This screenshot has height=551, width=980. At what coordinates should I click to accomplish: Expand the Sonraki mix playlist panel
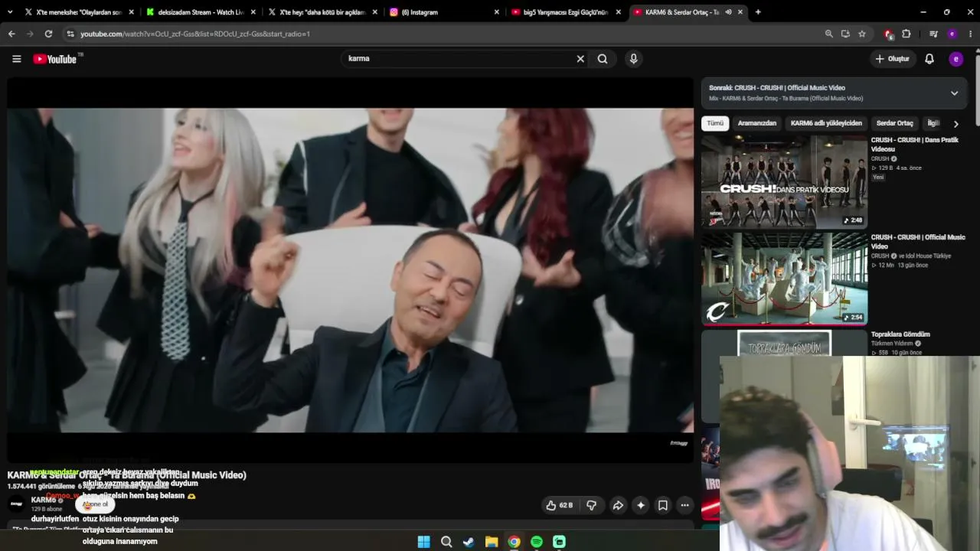point(954,93)
